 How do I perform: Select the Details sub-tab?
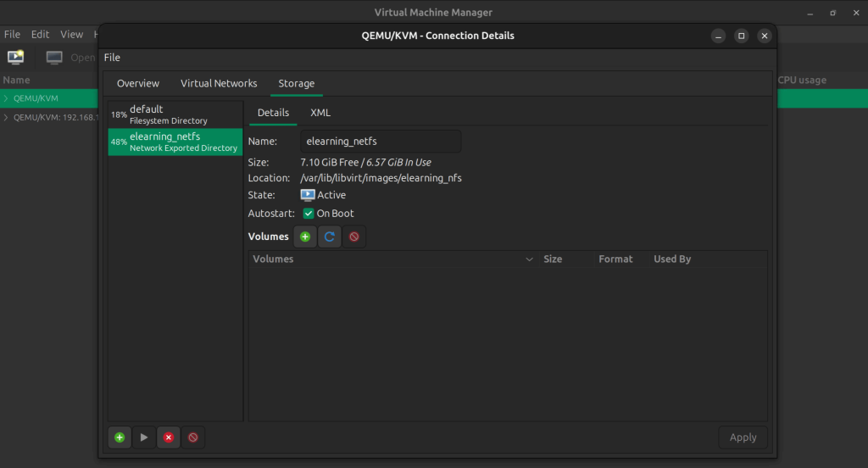click(273, 113)
